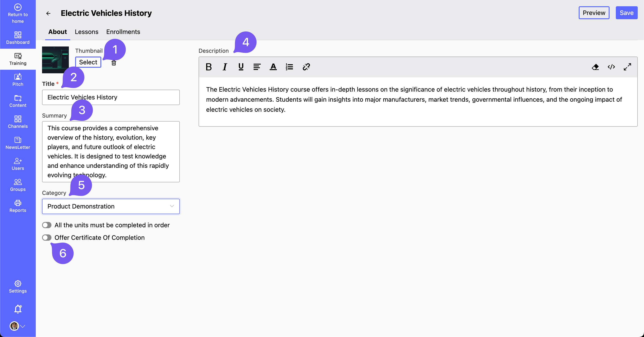
Task: Apply italic formatting in description editor
Action: pyautogui.click(x=225, y=67)
